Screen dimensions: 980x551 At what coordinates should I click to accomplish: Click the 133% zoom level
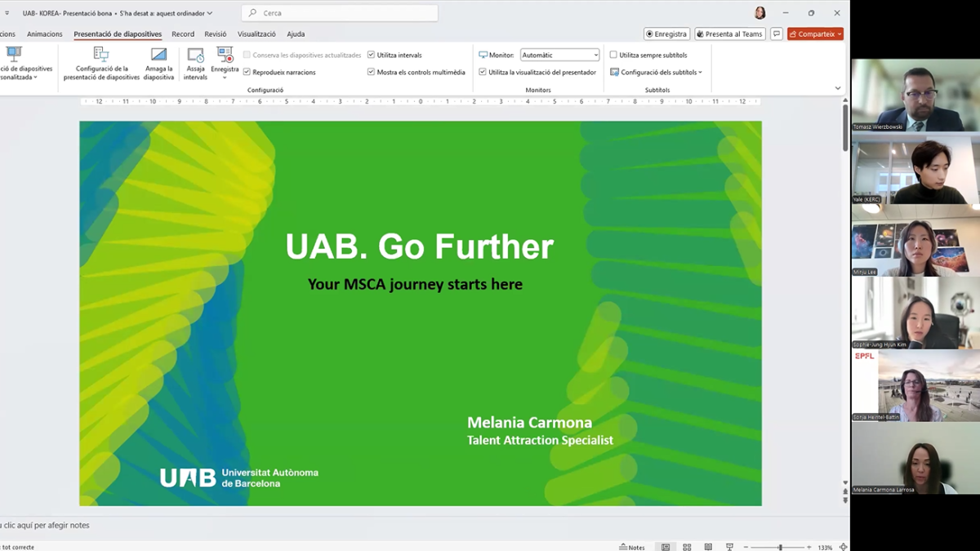tap(825, 547)
